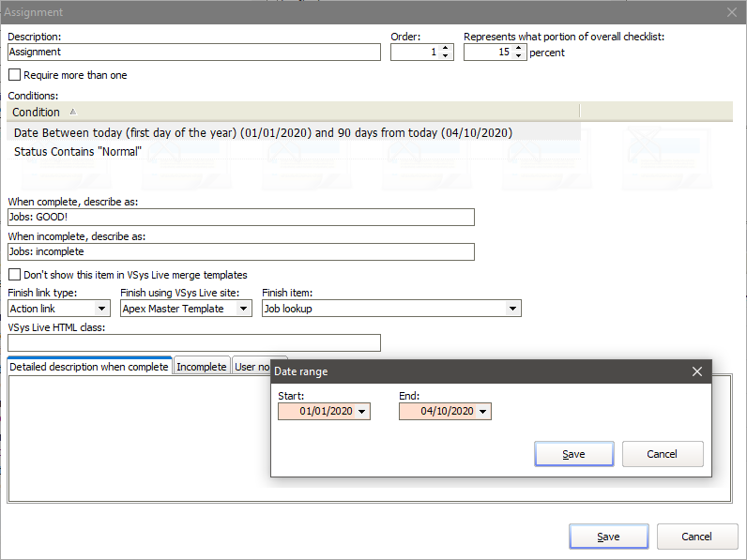Image resolution: width=747 pixels, height=560 pixels.
Task: Close the Date range dialog
Action: 696,371
